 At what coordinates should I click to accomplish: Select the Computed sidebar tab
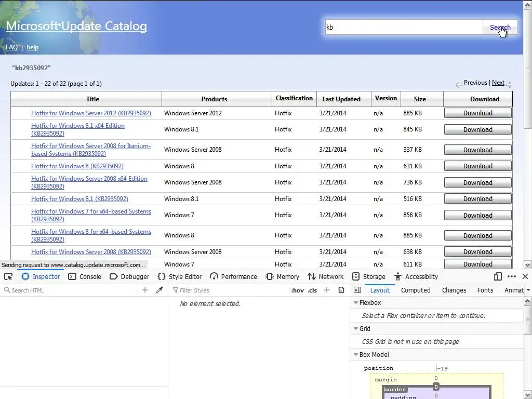(416, 290)
